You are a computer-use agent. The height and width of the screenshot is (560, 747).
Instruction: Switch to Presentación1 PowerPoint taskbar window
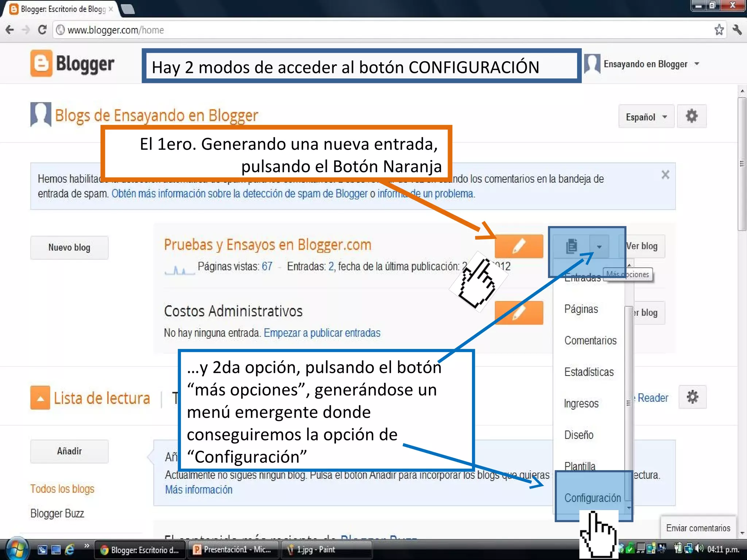pyautogui.click(x=233, y=550)
